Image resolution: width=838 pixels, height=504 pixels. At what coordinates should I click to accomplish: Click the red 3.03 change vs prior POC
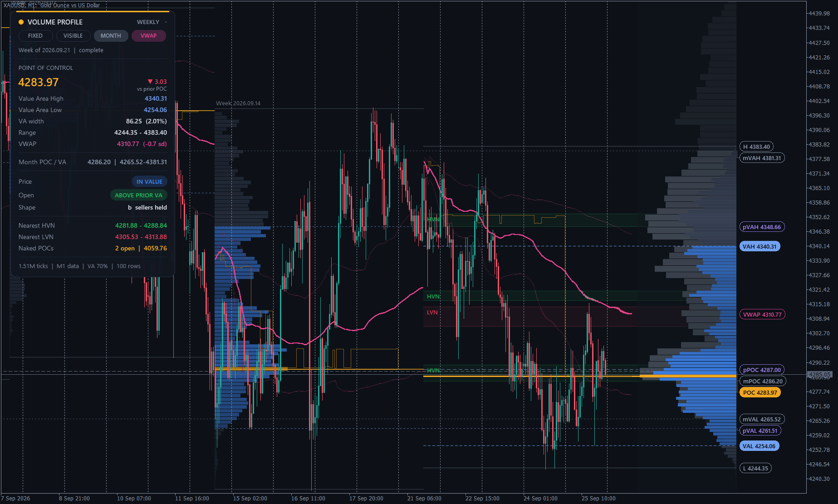click(157, 82)
